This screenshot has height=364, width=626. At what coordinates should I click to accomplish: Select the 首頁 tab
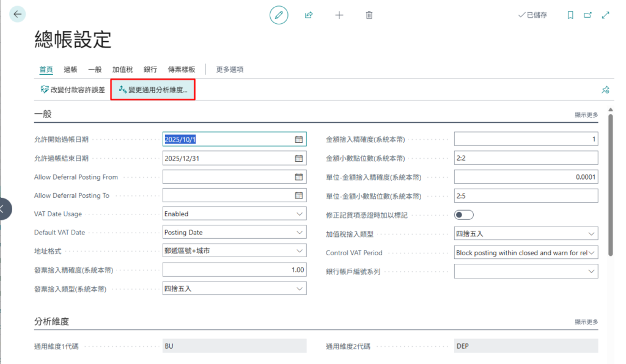pos(46,70)
